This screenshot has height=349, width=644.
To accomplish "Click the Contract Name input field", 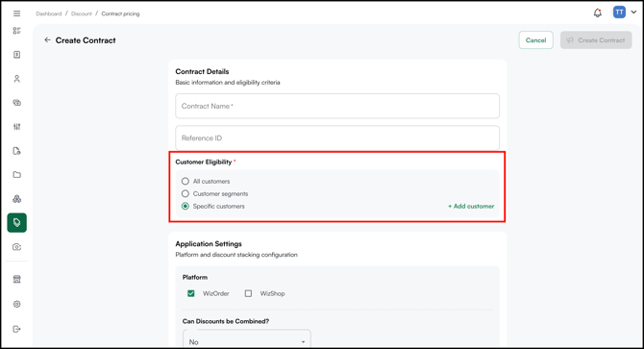I will pos(337,106).
